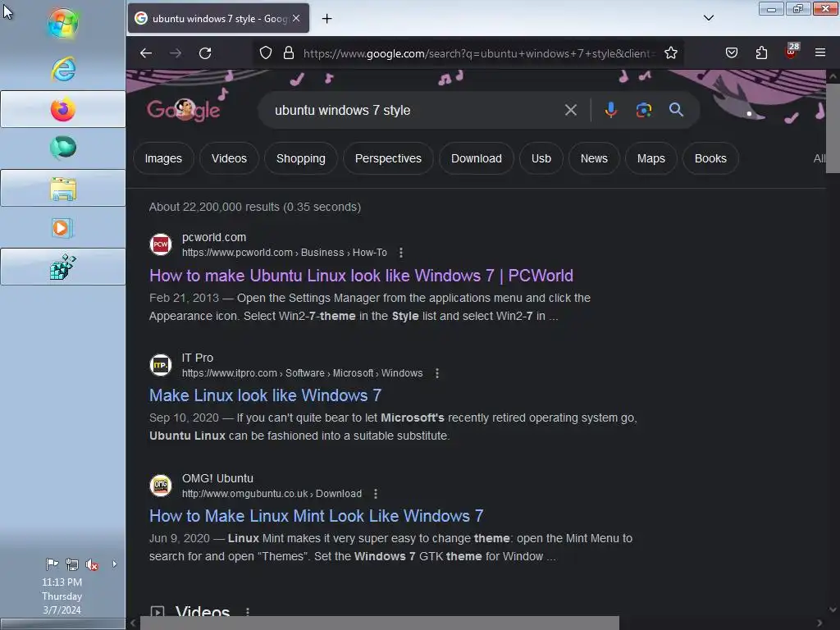Viewport: 840px width, 630px height.
Task: Apply the Usb filter chip
Action: click(x=541, y=158)
